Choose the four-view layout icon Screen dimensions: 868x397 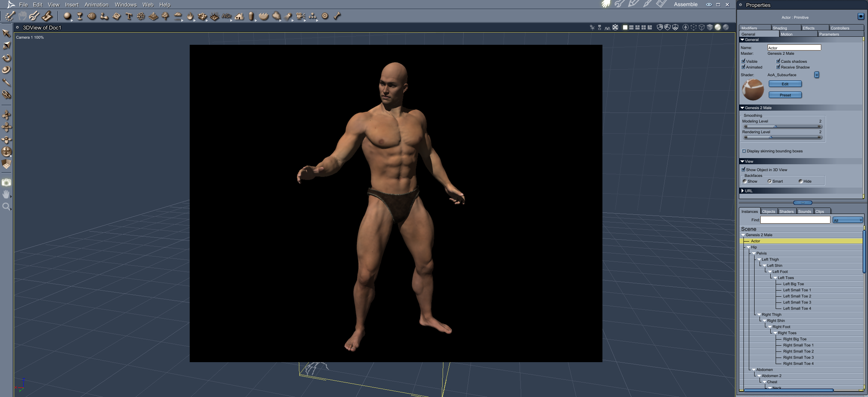[644, 28]
